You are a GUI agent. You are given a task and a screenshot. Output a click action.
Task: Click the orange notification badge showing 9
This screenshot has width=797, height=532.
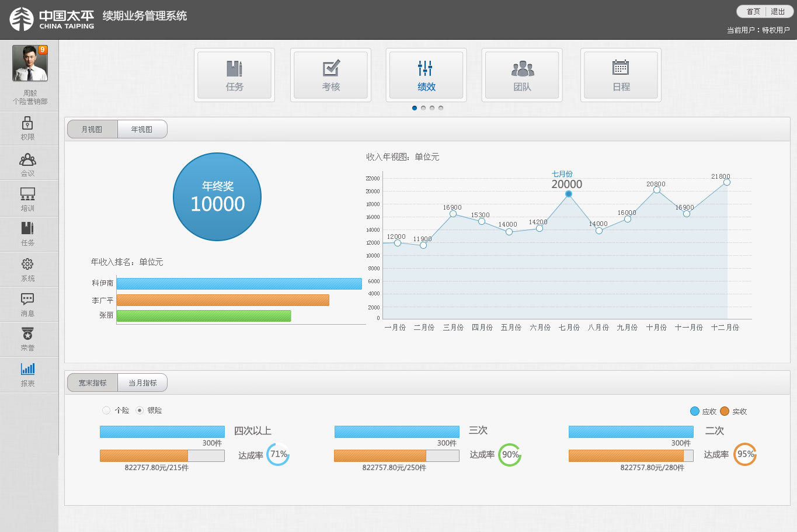(x=42, y=50)
